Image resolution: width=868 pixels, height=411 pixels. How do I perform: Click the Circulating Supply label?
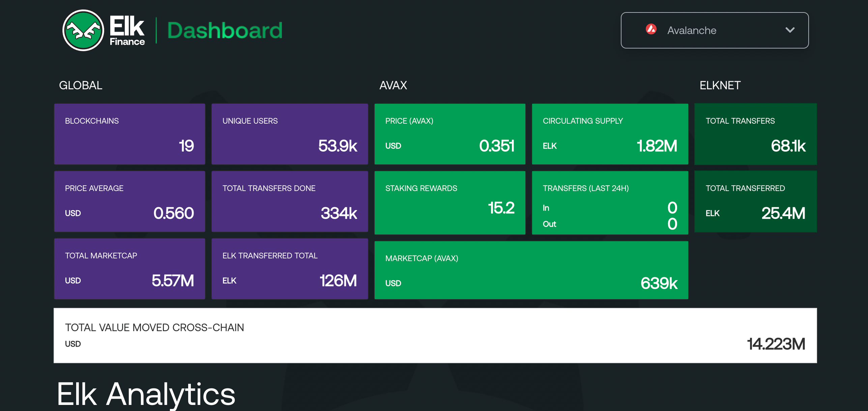coord(583,121)
